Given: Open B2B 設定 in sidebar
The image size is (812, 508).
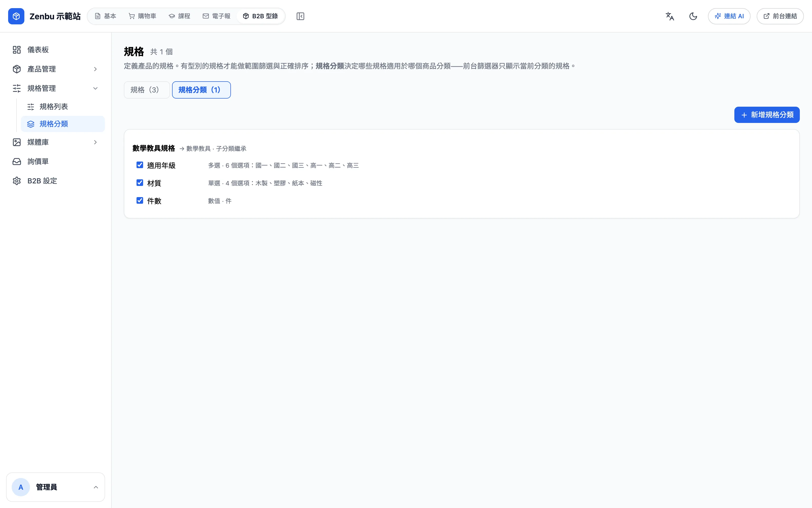Looking at the screenshot, I should 56,181.
